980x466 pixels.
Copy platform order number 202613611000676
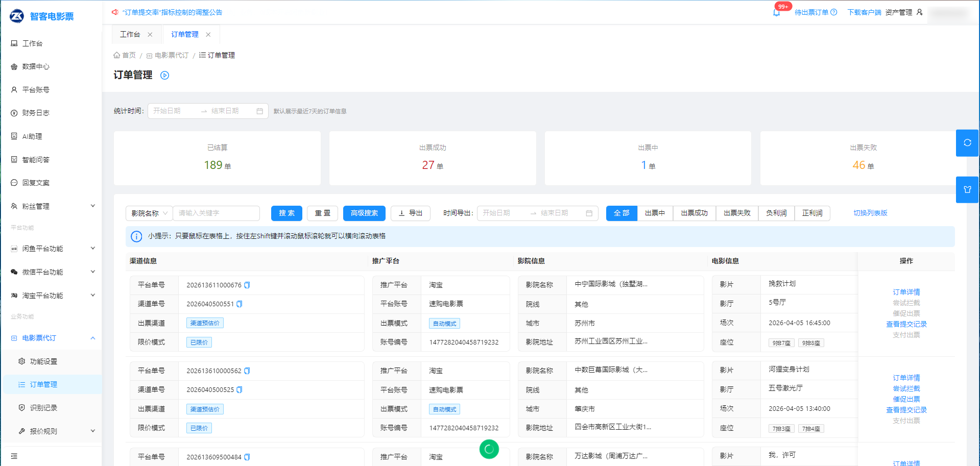247,285
